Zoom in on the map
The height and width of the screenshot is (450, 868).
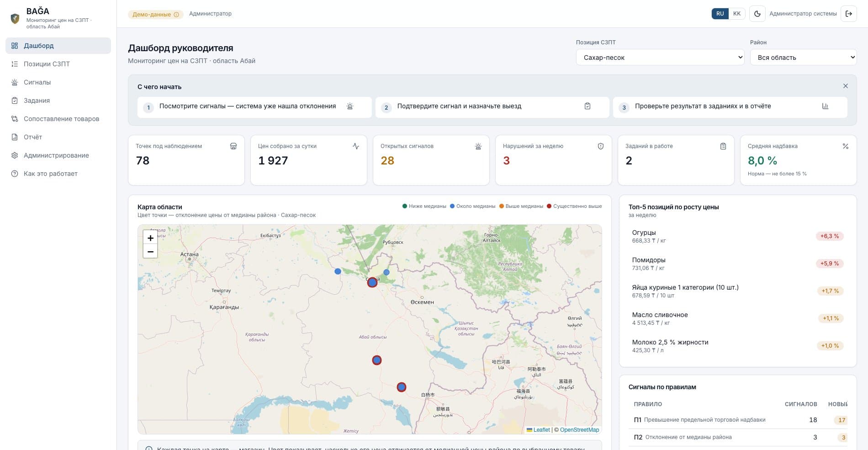(150, 238)
